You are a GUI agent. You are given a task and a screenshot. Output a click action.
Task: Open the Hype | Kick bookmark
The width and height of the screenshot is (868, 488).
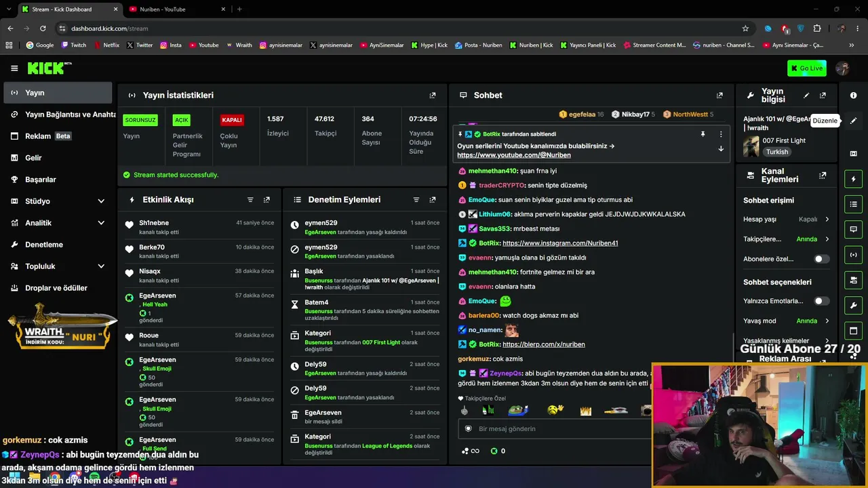[429, 45]
